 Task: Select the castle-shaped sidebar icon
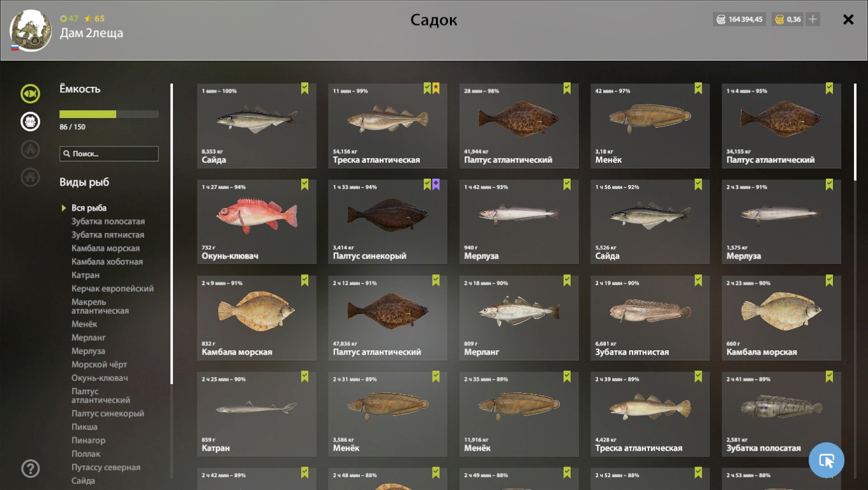30,121
